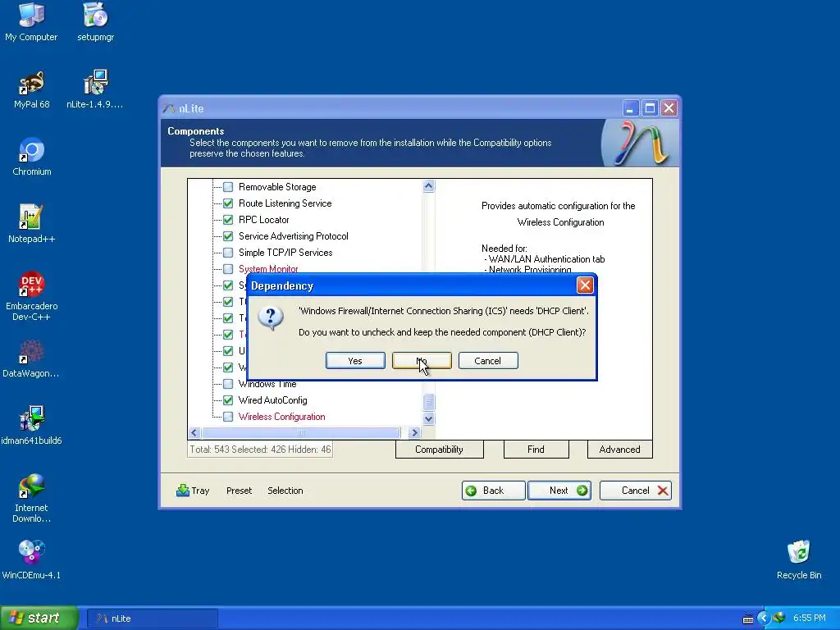Open Preset menu

tap(239, 491)
